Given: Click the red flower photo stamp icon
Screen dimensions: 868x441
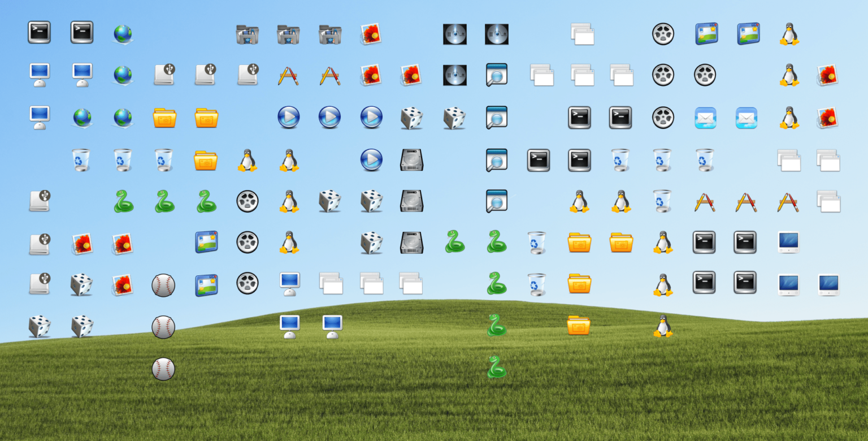Looking at the screenshot, I should coord(371,33).
